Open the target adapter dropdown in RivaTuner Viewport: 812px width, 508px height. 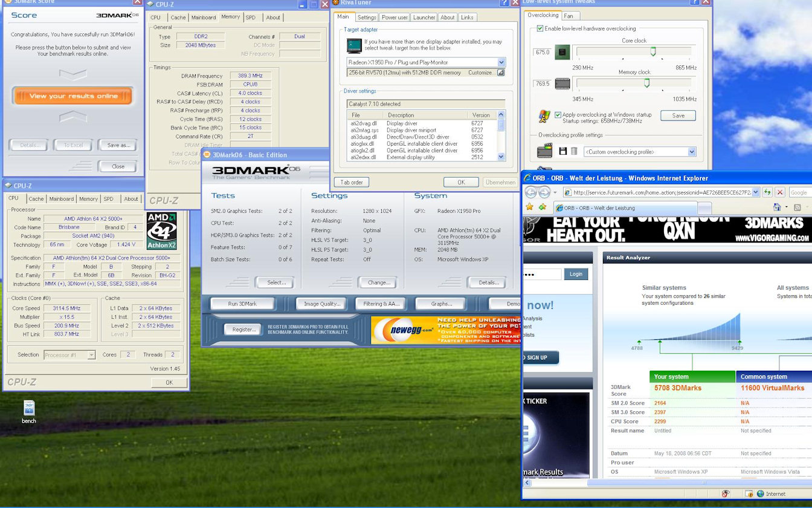501,62
